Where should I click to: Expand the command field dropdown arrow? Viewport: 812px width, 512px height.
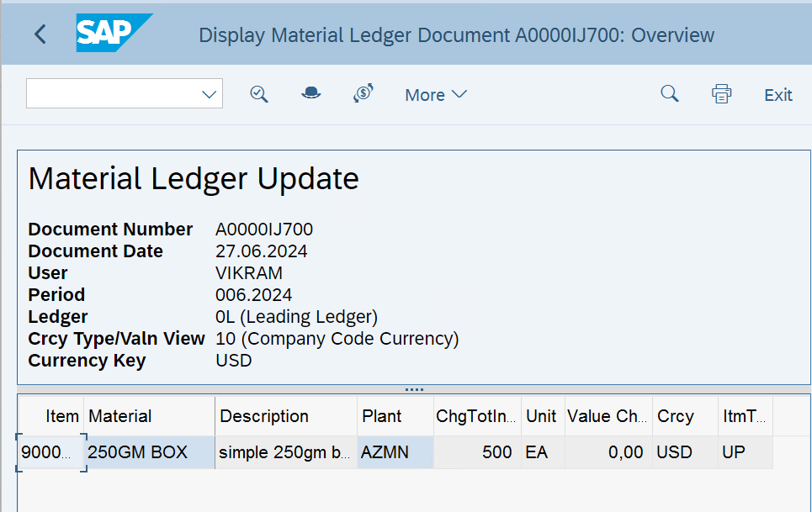pyautogui.click(x=209, y=93)
